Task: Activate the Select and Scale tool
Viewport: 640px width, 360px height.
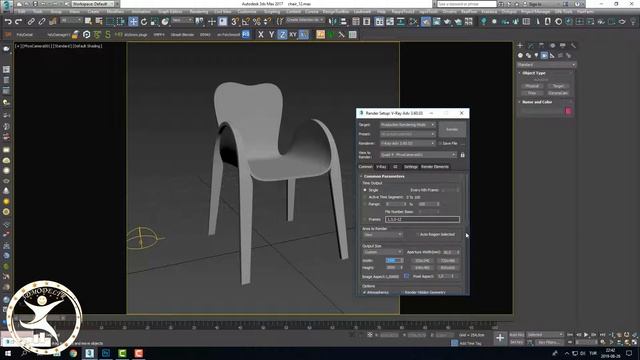Action: pyautogui.click(x=154, y=22)
